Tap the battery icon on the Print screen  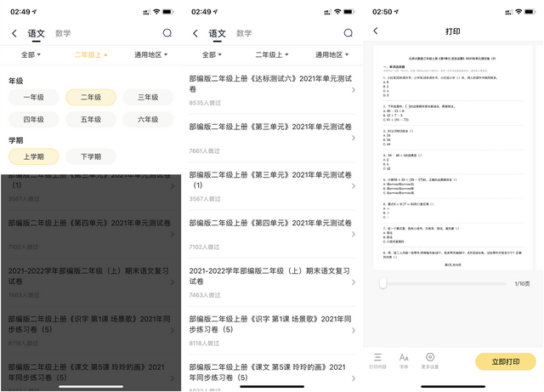[530, 12]
